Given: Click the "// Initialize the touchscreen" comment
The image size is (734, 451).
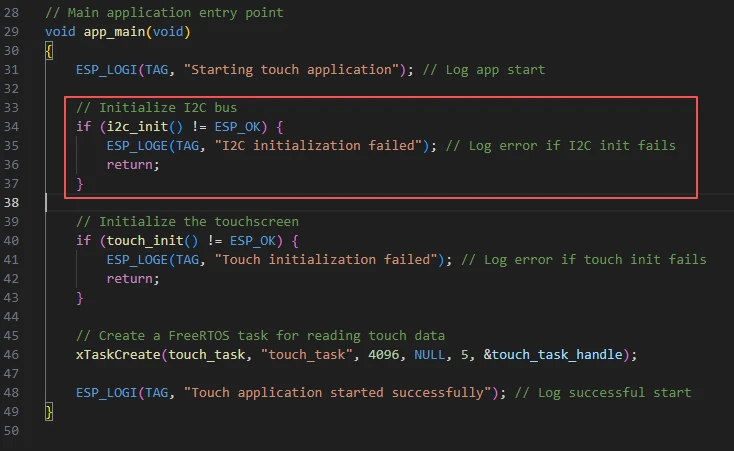Looking at the screenshot, I should [x=187, y=221].
